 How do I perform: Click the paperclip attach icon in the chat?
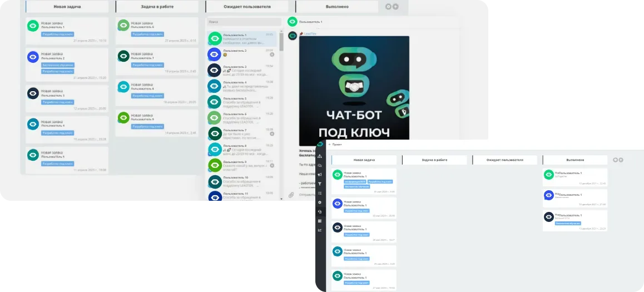(291, 195)
